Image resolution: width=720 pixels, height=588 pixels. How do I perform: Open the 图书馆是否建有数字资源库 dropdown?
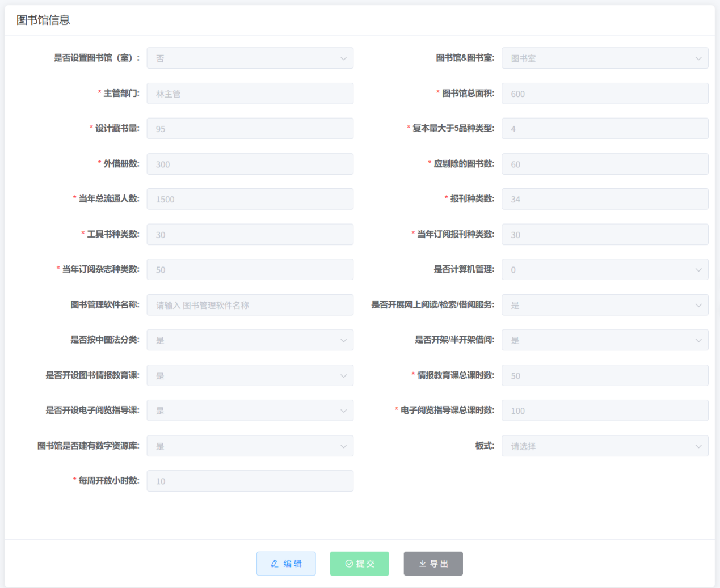coord(250,446)
